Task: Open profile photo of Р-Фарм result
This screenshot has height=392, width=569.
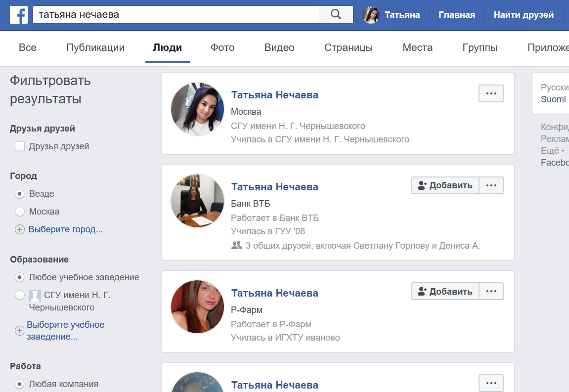Action: [197, 306]
